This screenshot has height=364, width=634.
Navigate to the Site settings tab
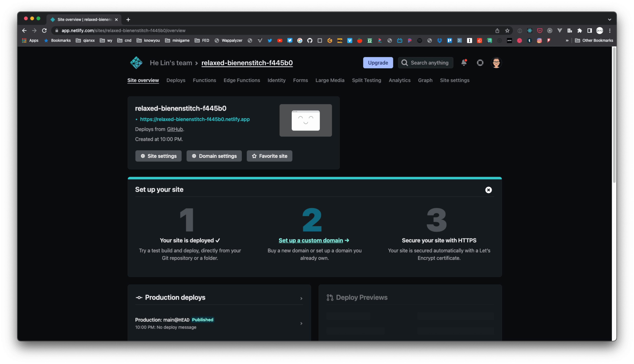point(455,80)
